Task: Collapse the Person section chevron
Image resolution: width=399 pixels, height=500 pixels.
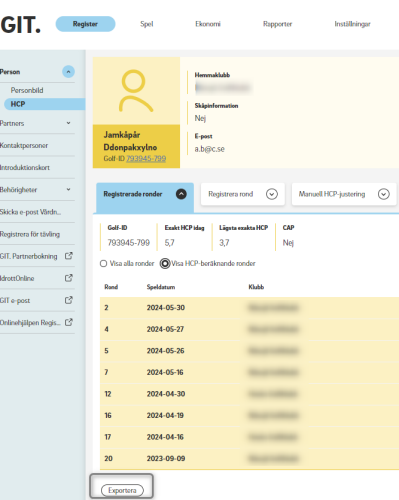Action: pyautogui.click(x=68, y=72)
